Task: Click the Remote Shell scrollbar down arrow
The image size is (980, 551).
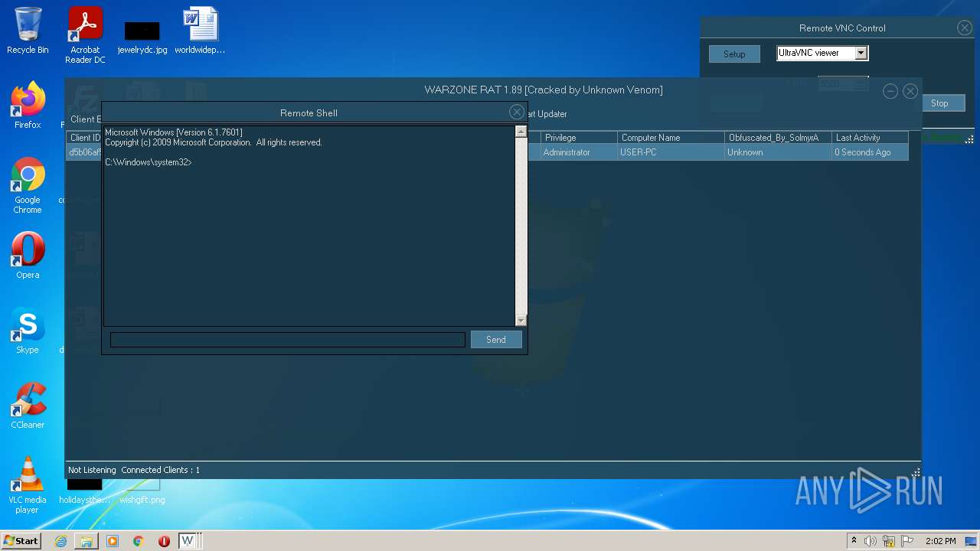Action: pyautogui.click(x=521, y=321)
